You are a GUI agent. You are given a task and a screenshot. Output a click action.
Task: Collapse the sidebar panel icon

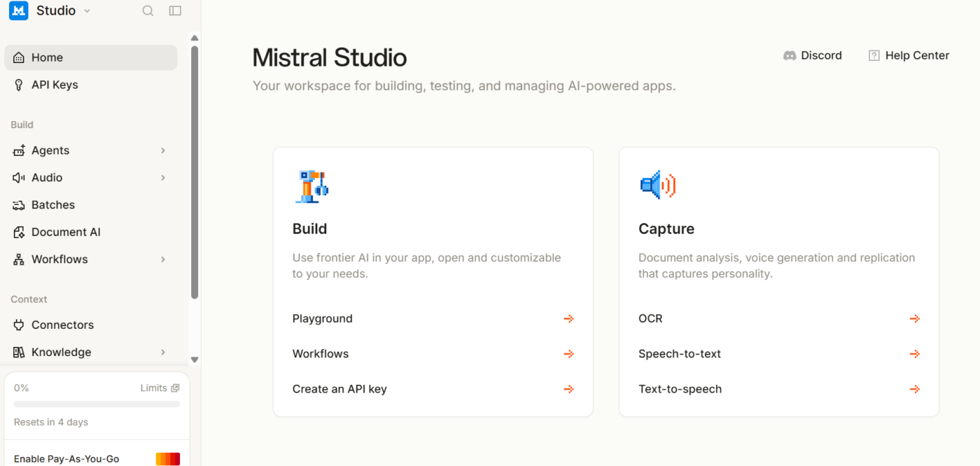click(175, 10)
